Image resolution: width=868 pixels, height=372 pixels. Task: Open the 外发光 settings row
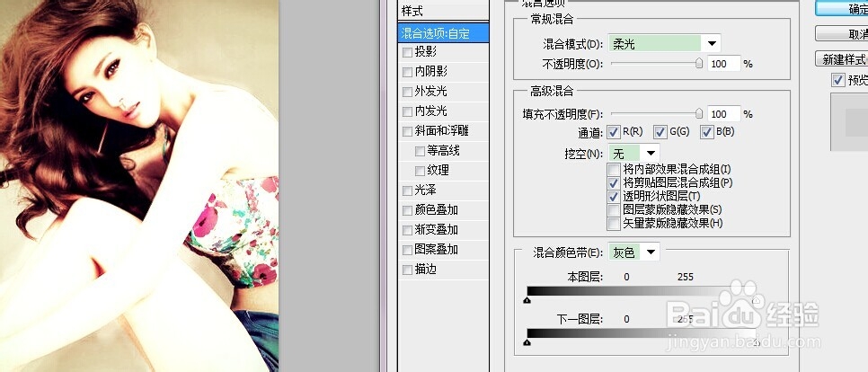443,92
